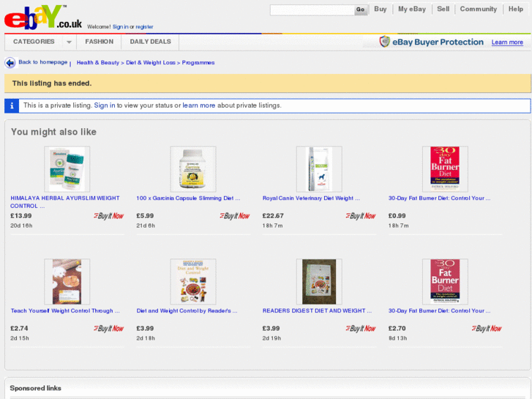
Task: Open Teach Yourself Weight Control thumbnail
Action: point(67,282)
